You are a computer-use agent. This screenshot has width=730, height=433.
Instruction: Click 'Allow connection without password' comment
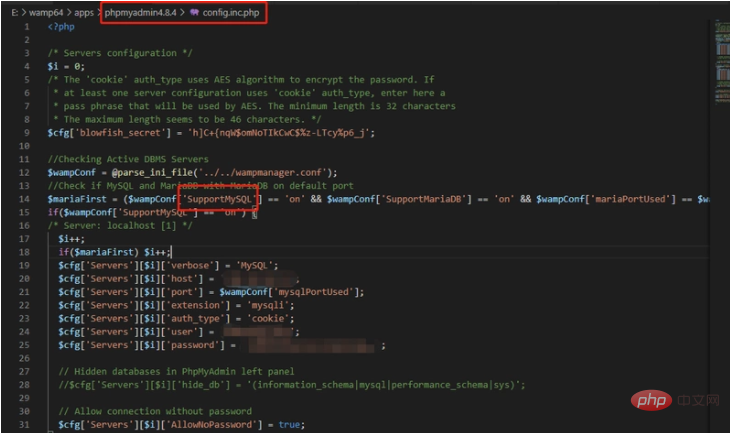155,411
